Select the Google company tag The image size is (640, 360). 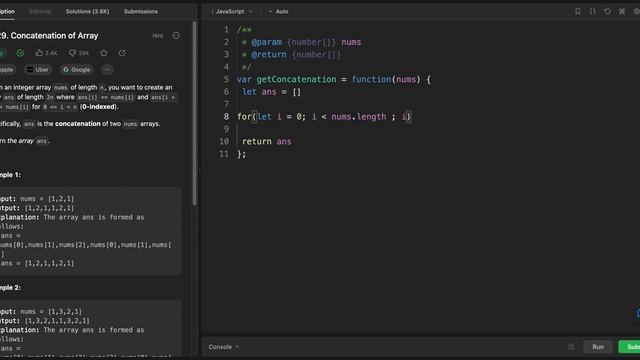76,69
